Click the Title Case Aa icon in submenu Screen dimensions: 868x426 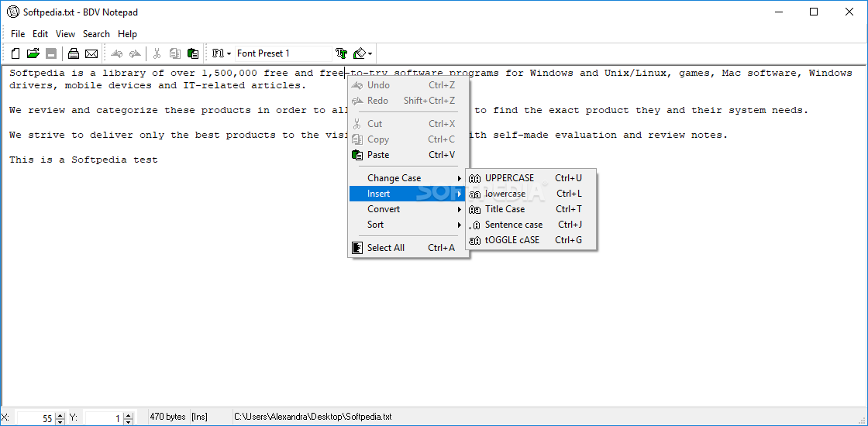474,210
